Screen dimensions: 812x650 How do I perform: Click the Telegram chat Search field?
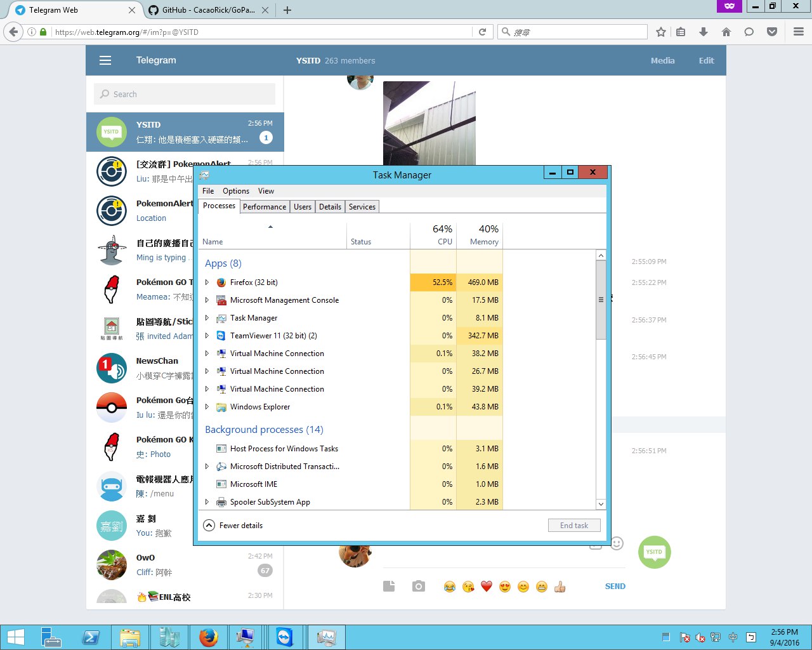[185, 94]
